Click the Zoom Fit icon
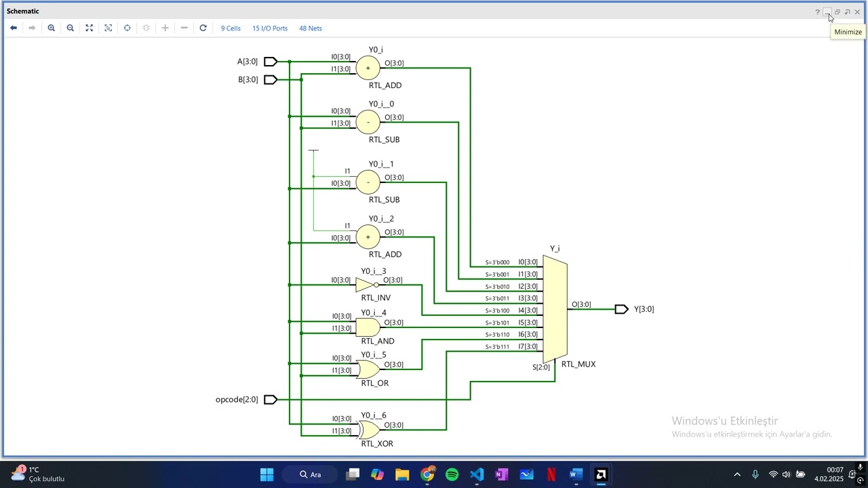This screenshot has width=868, height=488. click(x=89, y=28)
